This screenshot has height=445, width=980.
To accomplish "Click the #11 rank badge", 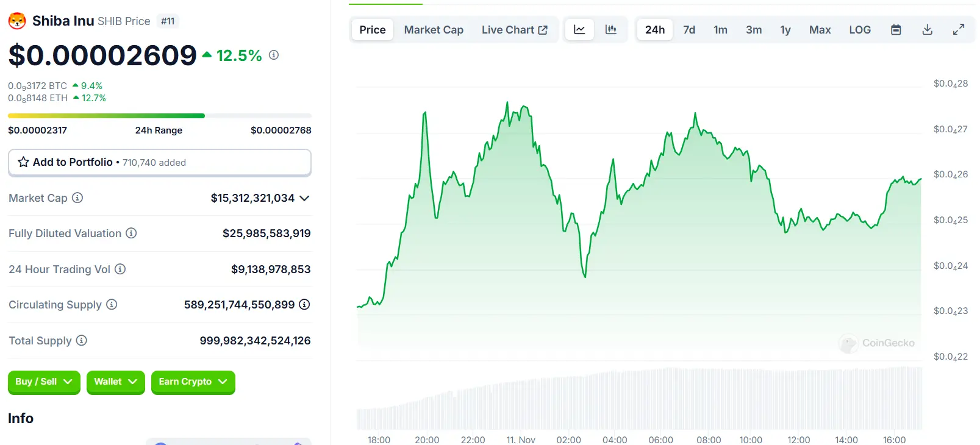I will click(168, 21).
